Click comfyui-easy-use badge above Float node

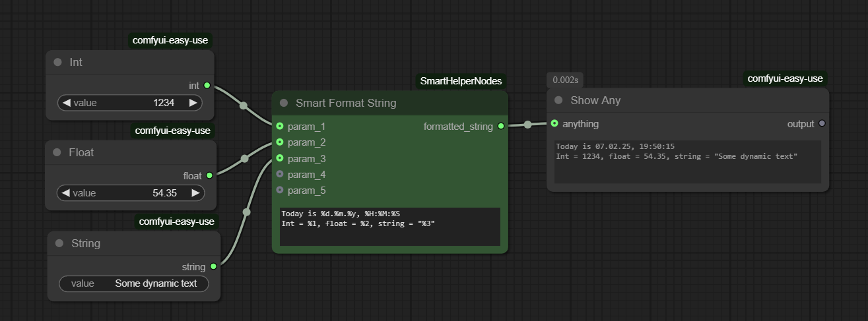[x=173, y=131]
